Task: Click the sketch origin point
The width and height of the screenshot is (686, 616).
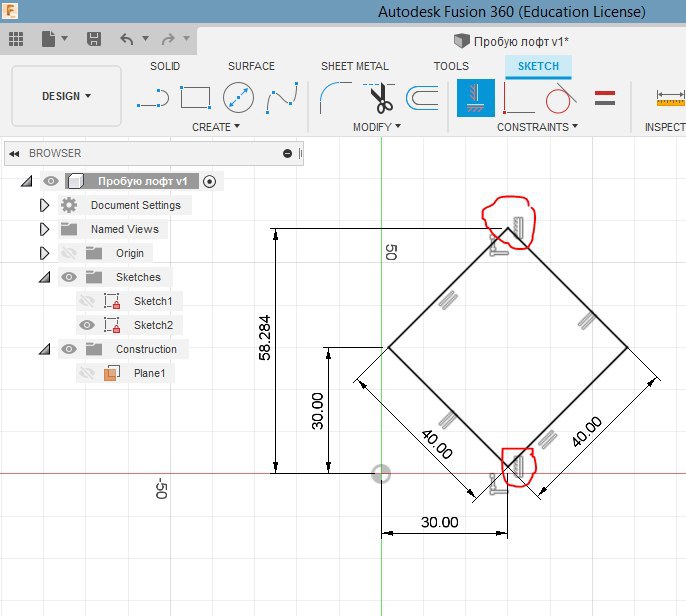Action: click(381, 474)
